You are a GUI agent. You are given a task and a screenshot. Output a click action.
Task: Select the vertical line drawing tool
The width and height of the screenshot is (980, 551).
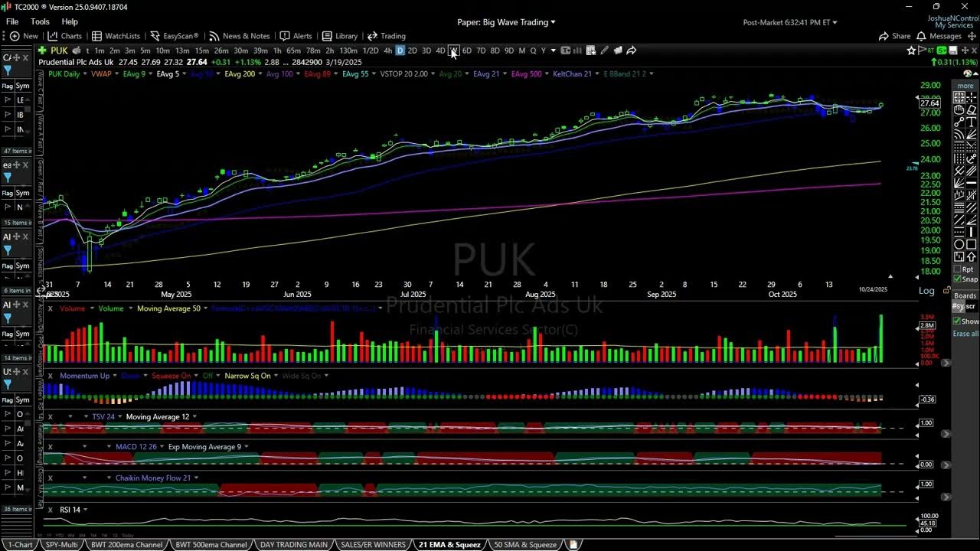click(971, 231)
